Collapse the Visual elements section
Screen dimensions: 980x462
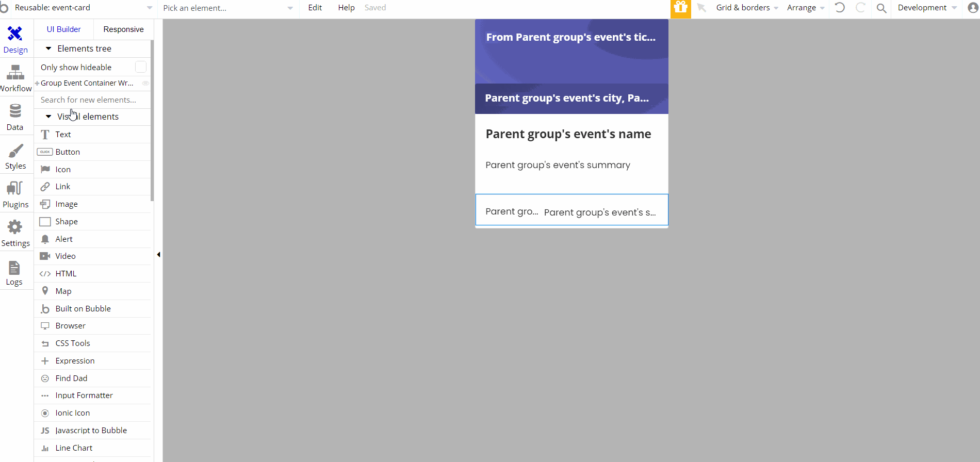(x=48, y=117)
